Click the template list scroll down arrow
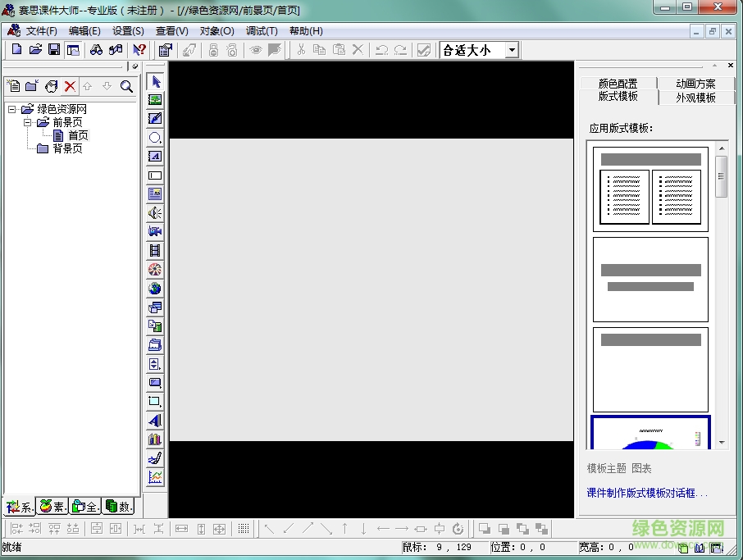The image size is (743, 560). click(x=722, y=443)
